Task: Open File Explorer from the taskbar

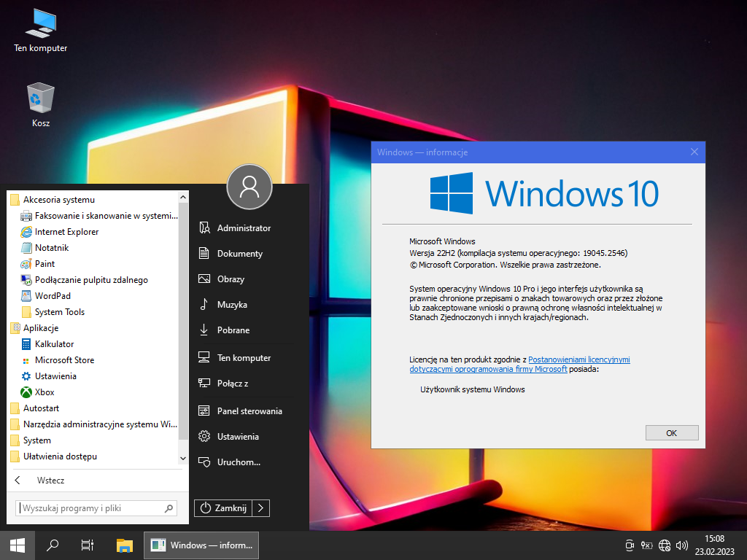Action: coord(125,545)
